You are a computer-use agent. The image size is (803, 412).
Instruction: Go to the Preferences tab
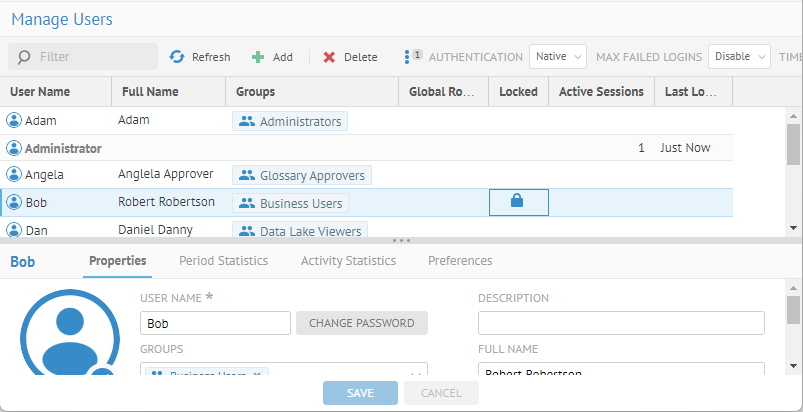460,261
